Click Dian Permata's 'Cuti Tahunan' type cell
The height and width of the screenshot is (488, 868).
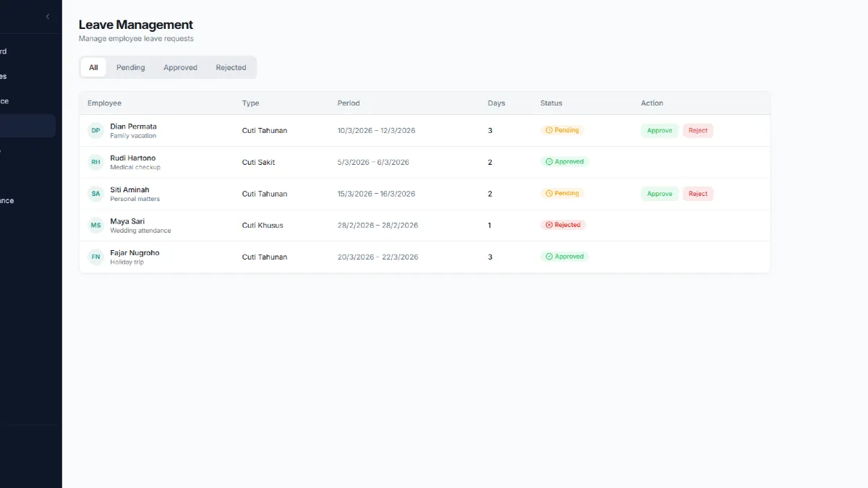click(x=265, y=131)
